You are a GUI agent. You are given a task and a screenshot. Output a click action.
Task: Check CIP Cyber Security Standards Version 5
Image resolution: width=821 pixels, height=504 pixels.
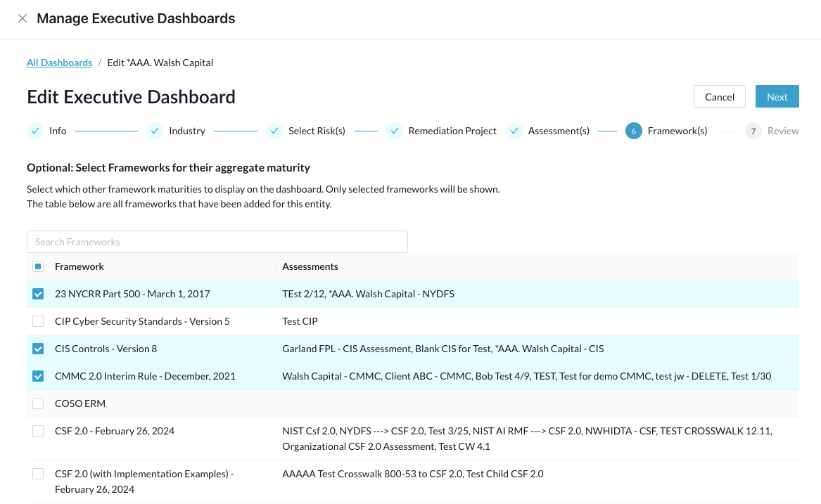38,321
